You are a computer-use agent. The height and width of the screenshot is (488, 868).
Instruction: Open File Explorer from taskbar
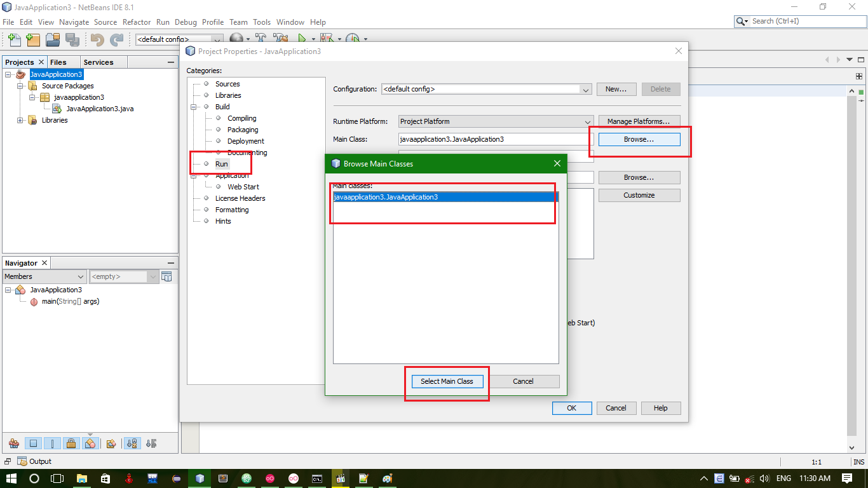81,478
